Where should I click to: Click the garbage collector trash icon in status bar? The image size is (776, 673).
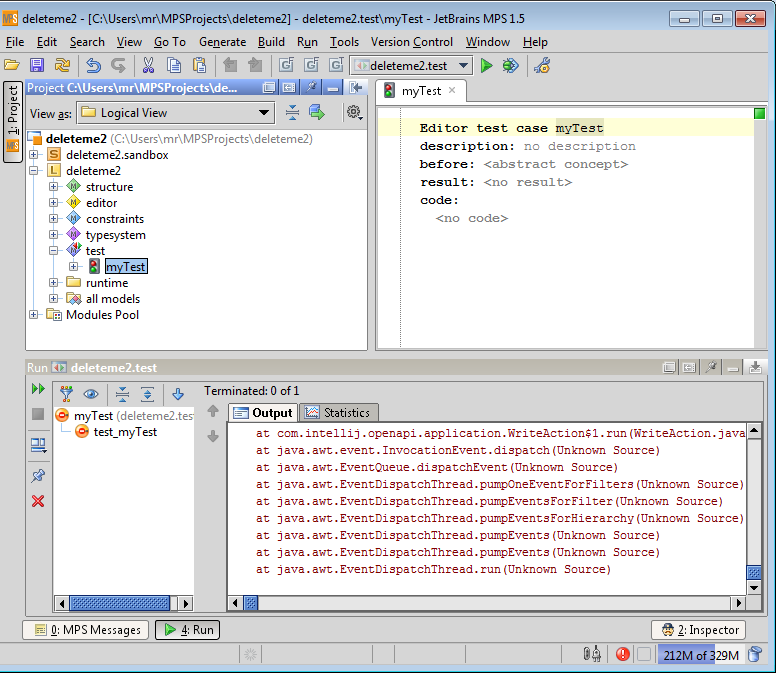click(x=755, y=655)
